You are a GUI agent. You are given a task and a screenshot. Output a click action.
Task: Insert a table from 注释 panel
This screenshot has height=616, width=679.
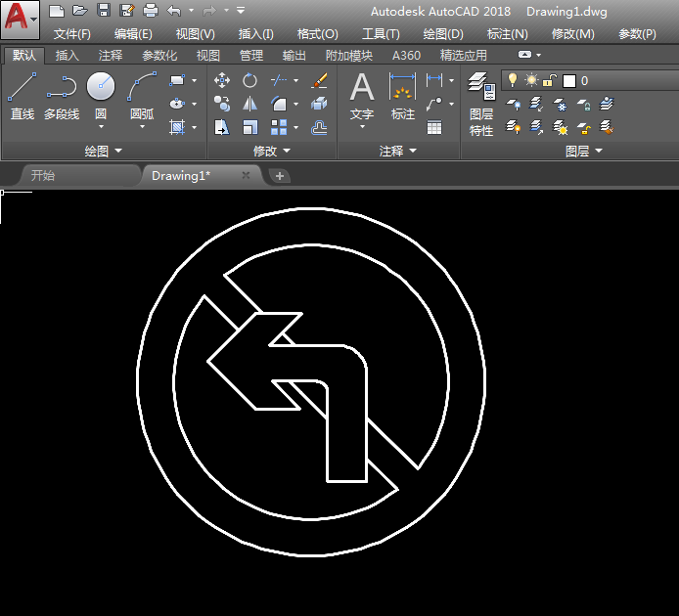pyautogui.click(x=434, y=127)
